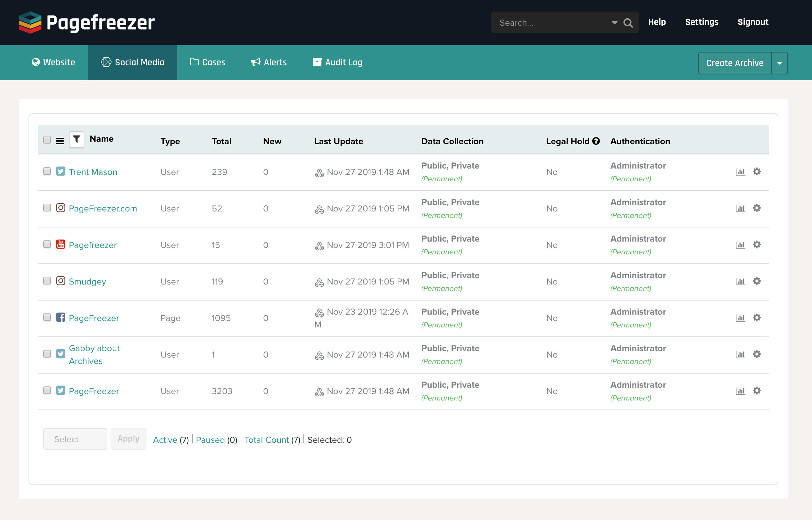The height and width of the screenshot is (520, 812).
Task: Open gear settings for YouTube Pagefreezer
Action: (757, 244)
